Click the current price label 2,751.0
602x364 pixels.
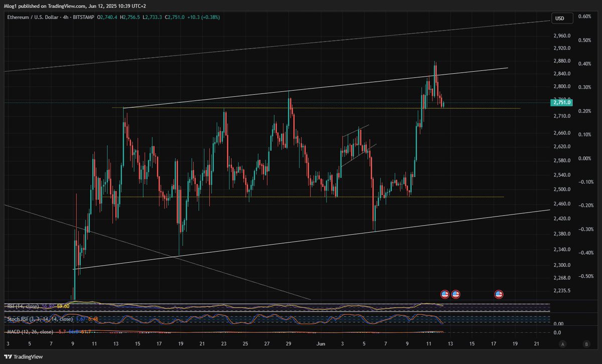pyautogui.click(x=562, y=103)
